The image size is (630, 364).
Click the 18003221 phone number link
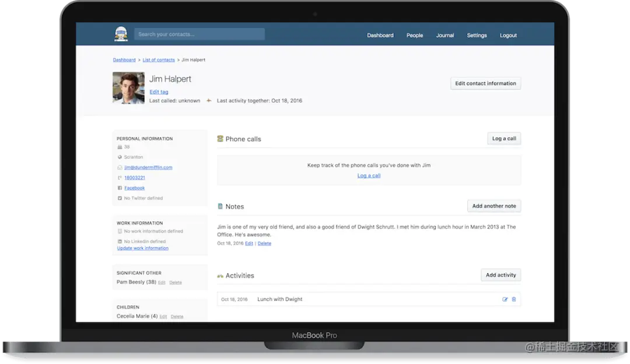135,177
